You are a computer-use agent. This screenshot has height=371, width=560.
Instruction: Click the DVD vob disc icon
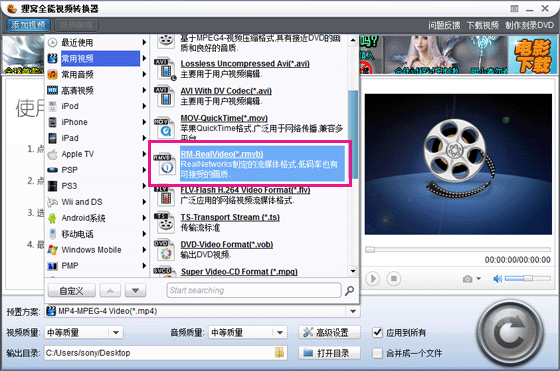[x=164, y=250]
